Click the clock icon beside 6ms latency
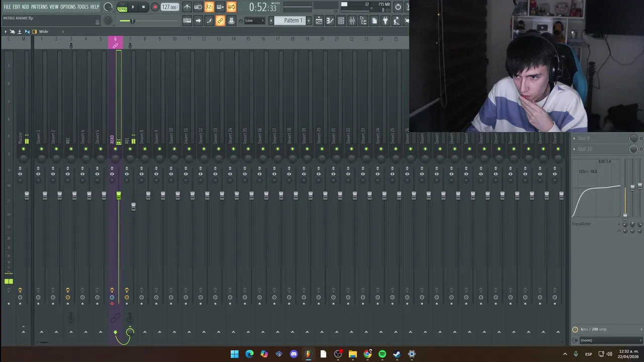This screenshot has width=644, height=362. (575, 329)
